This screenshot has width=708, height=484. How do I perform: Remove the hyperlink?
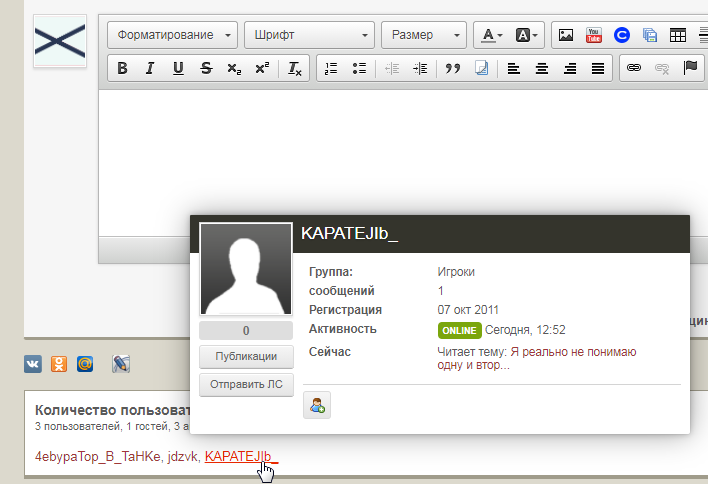click(x=662, y=68)
